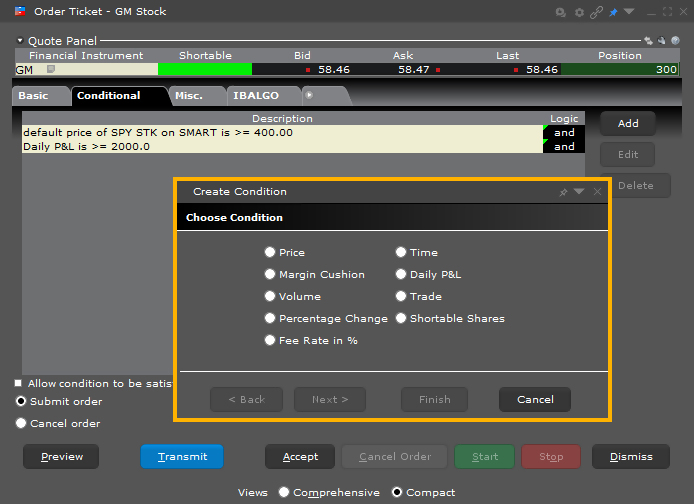
Task: Open the settings gear in title bar
Action: point(579,12)
